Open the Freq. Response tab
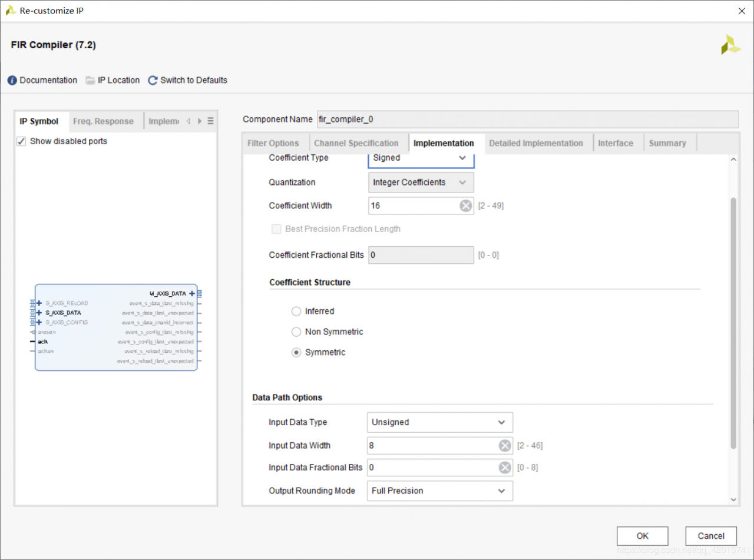This screenshot has height=560, width=754. coord(103,121)
